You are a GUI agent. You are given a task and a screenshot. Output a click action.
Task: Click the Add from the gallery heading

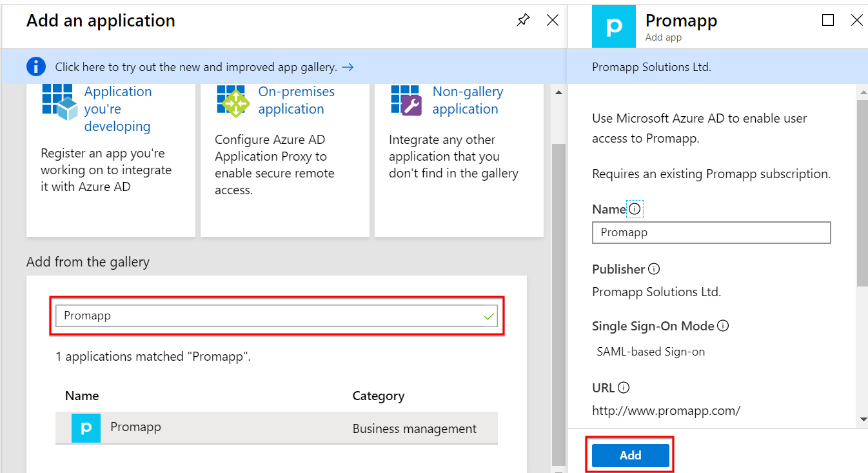point(88,262)
